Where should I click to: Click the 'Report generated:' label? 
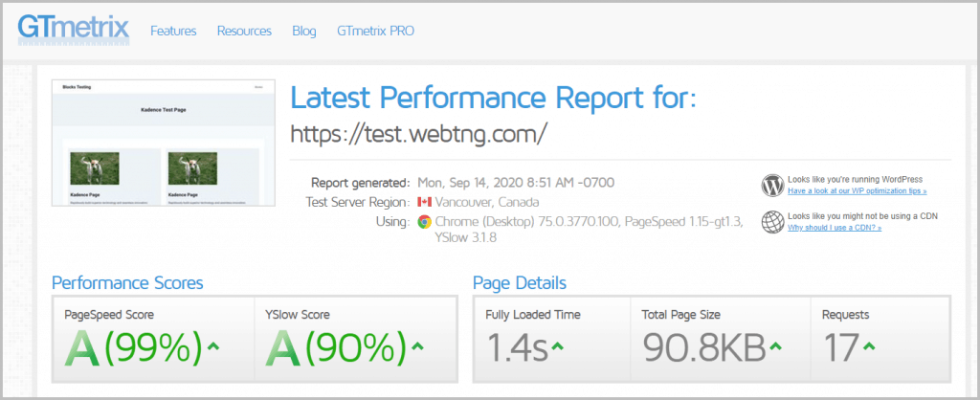361,183
